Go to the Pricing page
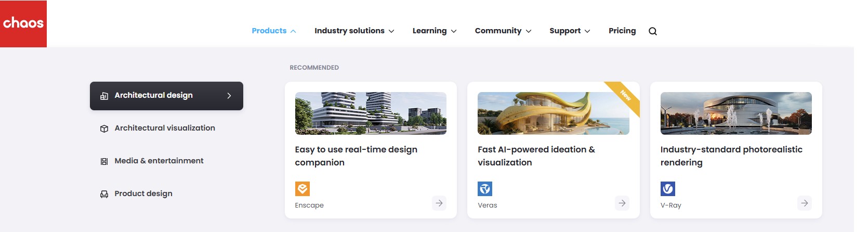The image size is (868, 232). tap(622, 31)
